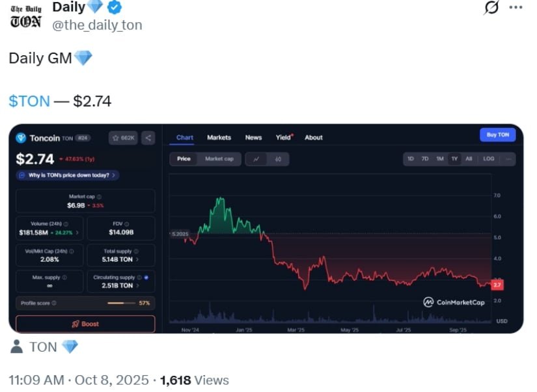
Task: Switch chart to Market cap view
Action: (219, 159)
